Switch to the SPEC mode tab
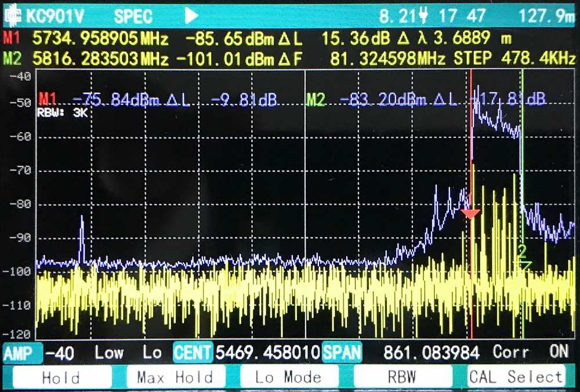Image resolution: width=580 pixels, height=392 pixels. [133, 16]
